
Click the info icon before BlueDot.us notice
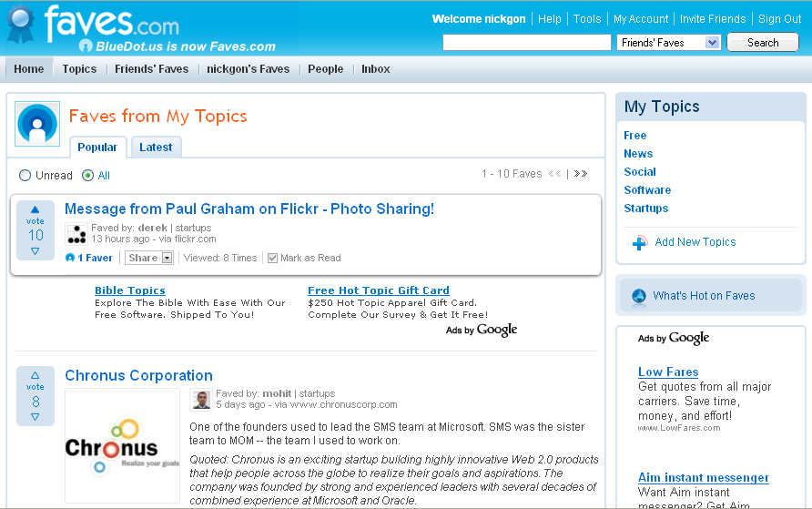tap(86, 46)
